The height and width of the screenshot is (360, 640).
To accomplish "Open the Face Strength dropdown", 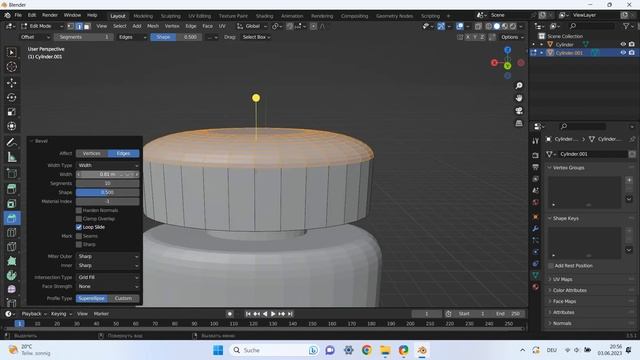I will (x=108, y=286).
